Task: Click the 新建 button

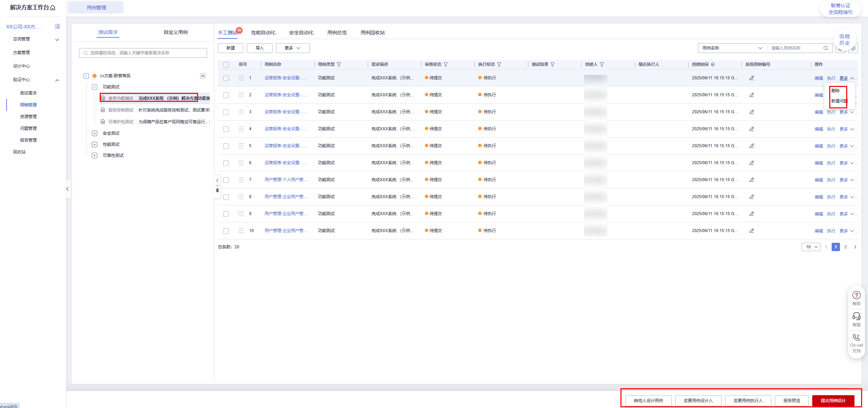Action: 231,48
